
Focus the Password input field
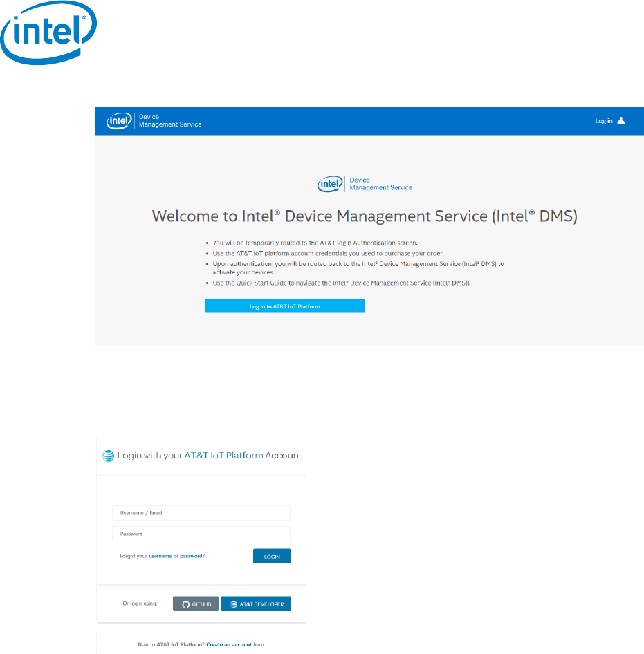[x=239, y=534]
